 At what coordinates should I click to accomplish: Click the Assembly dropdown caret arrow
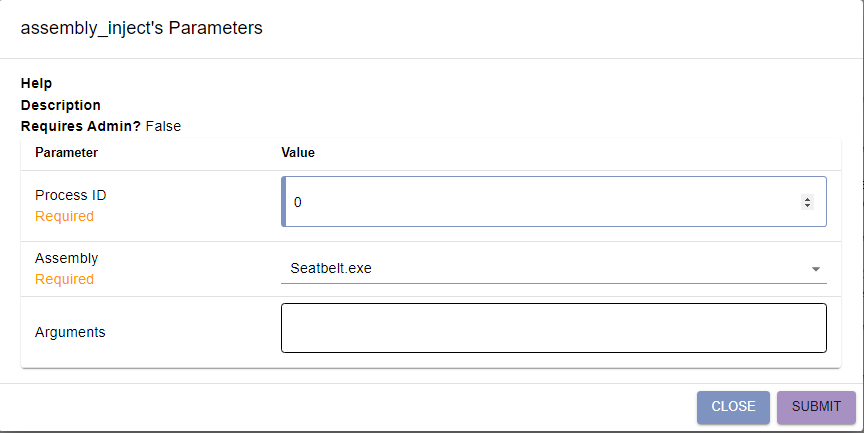point(816,269)
